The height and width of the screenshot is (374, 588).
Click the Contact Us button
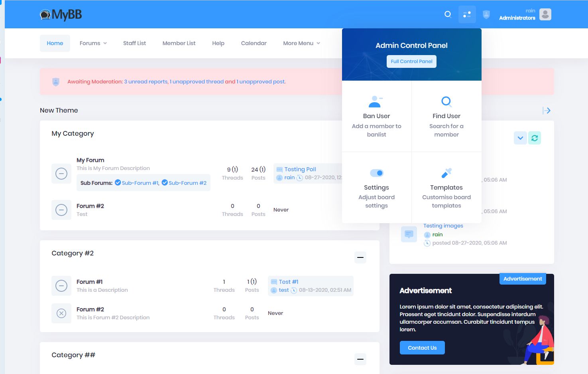pos(422,348)
